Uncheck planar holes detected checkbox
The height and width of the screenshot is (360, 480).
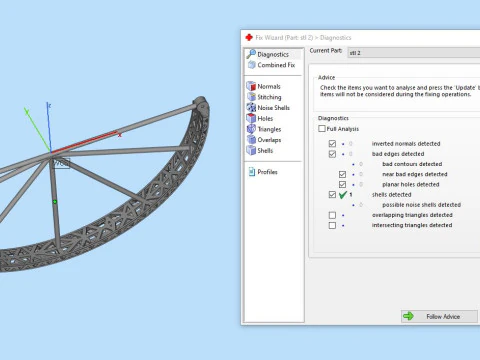point(342,184)
